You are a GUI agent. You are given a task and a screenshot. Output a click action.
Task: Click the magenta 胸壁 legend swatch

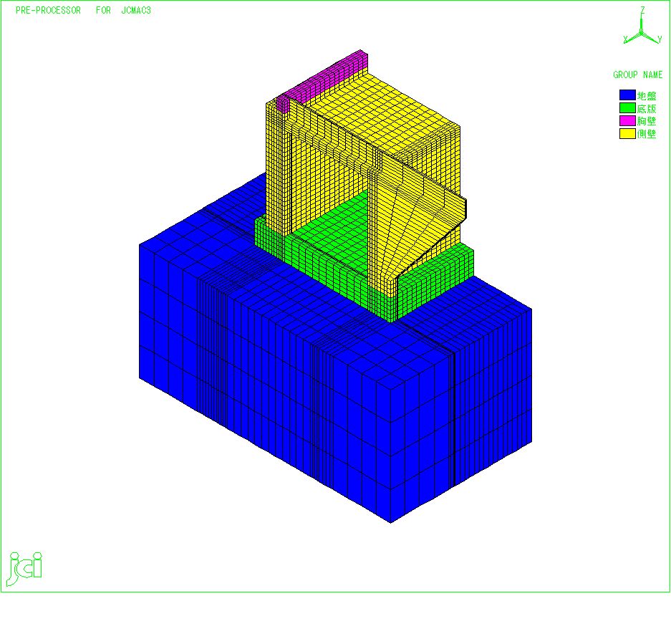pos(627,121)
